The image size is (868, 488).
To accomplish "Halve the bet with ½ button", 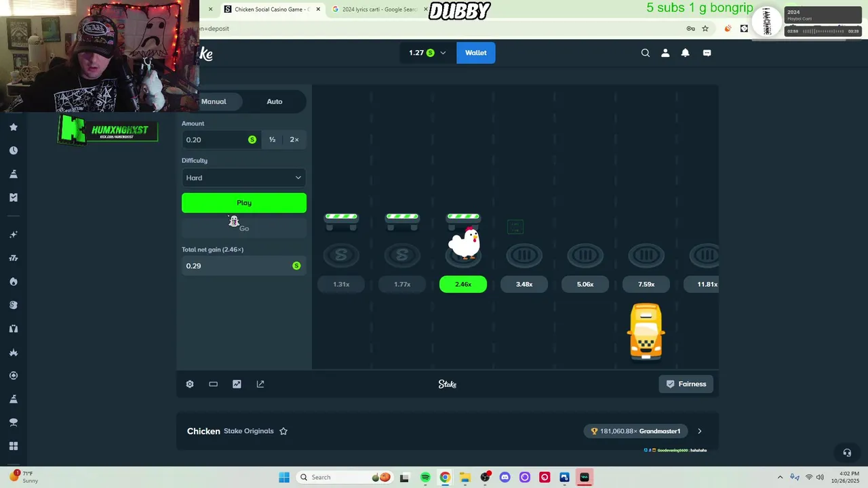I will [x=272, y=140].
